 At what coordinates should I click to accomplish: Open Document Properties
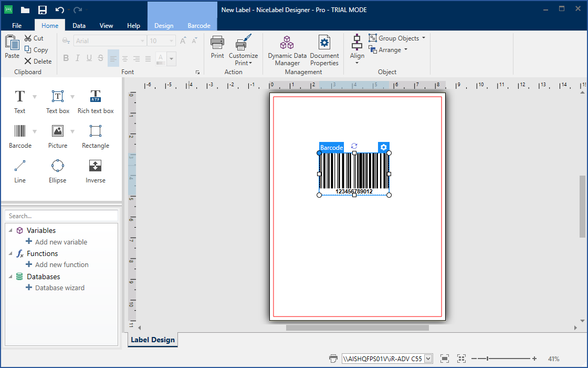click(324, 50)
